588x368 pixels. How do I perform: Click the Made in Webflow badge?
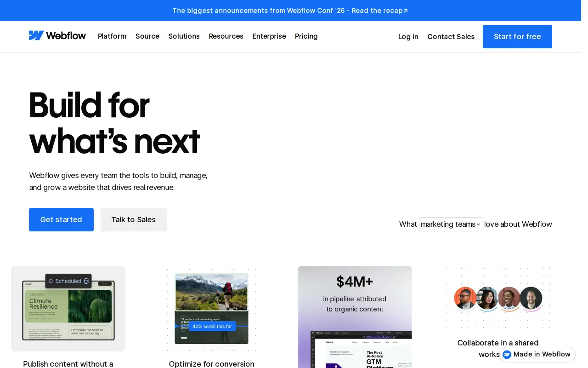pos(537,355)
